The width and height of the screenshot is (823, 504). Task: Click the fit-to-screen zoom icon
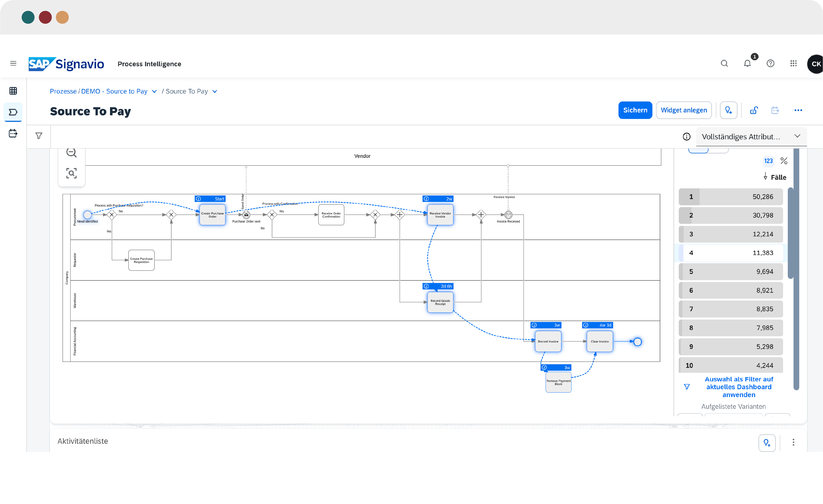[x=71, y=173]
